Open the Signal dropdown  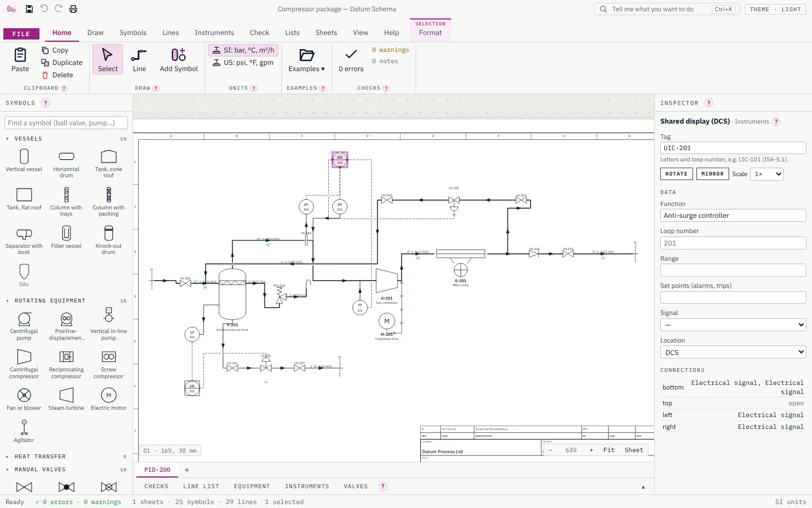[x=733, y=325]
